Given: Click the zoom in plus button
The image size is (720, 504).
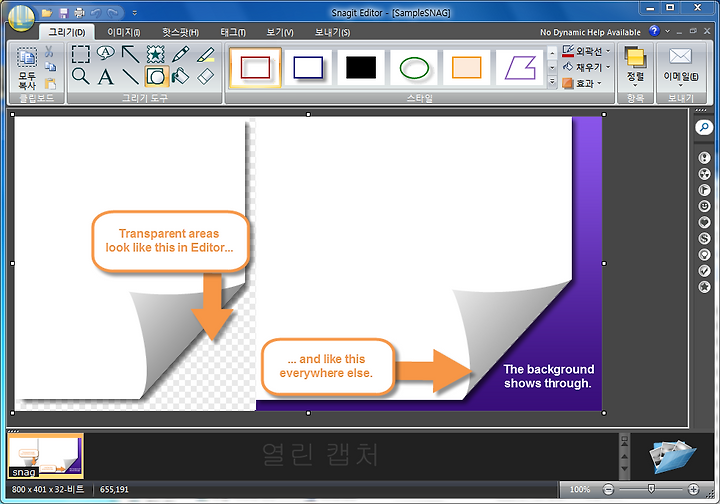Looking at the screenshot, I should point(693,490).
